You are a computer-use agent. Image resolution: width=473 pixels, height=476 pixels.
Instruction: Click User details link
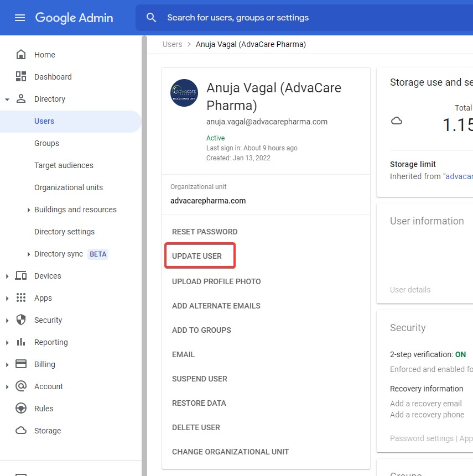coord(410,290)
